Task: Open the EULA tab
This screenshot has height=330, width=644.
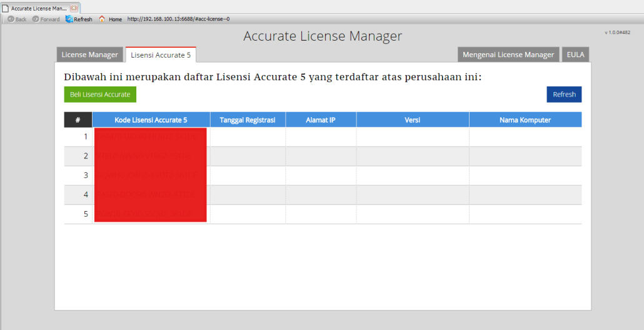Action: pos(575,55)
